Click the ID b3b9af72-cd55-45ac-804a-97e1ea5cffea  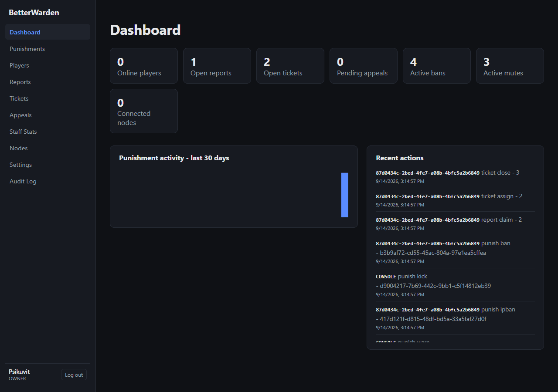(433, 253)
